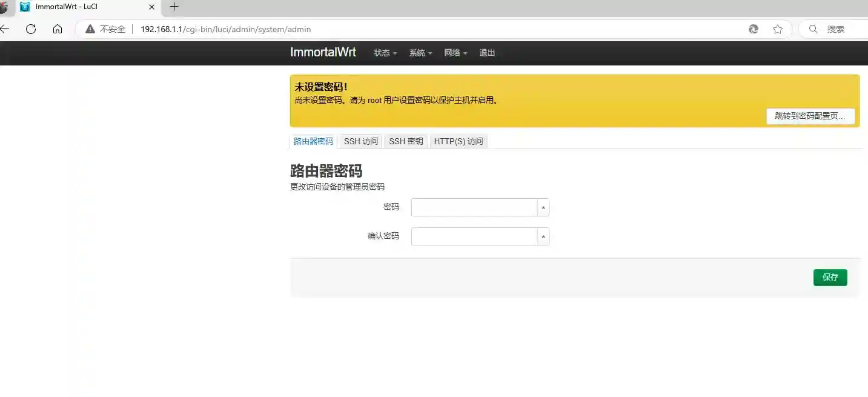Screen dimensions: 868x397
Task: Click the refresh icon inside the address bar
Action: pyautogui.click(x=753, y=28)
